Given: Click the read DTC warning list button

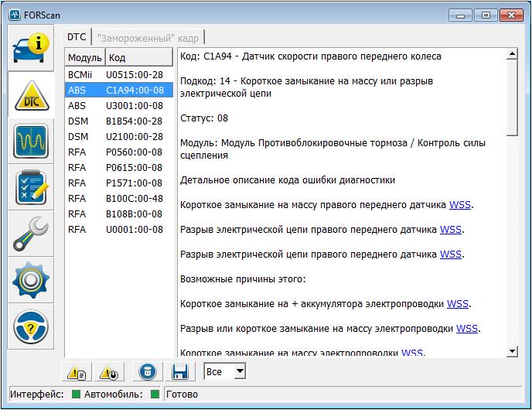Looking at the screenshot, I should click(x=77, y=373).
